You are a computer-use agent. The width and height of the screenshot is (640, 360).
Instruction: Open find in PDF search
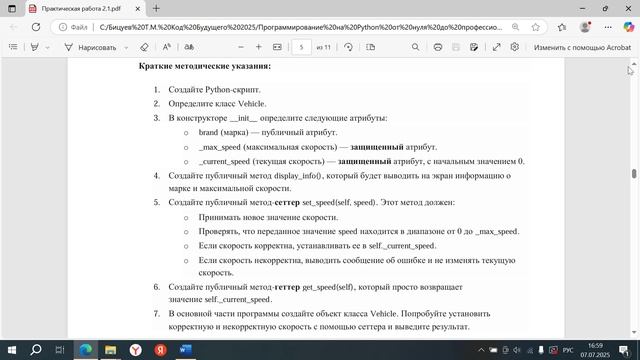click(416, 47)
